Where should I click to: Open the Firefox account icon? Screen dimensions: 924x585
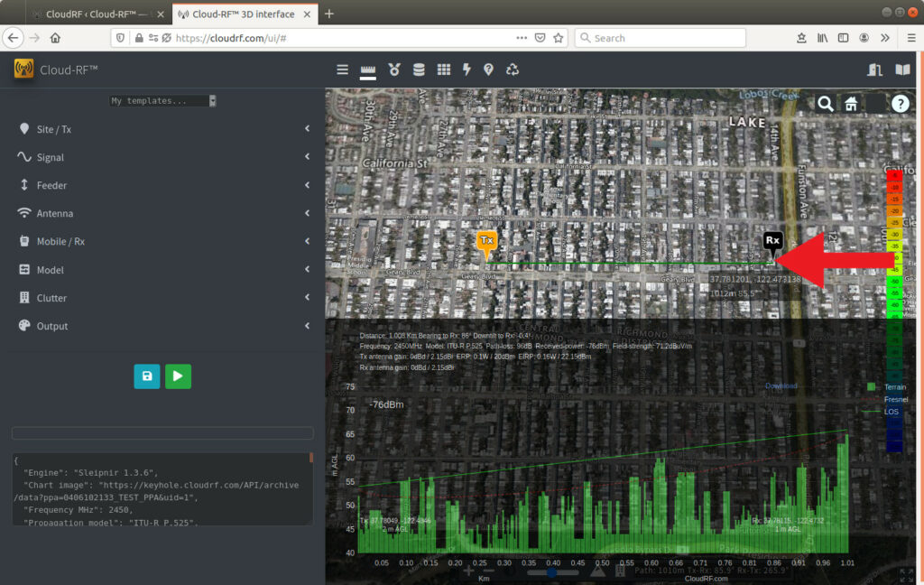click(x=864, y=38)
